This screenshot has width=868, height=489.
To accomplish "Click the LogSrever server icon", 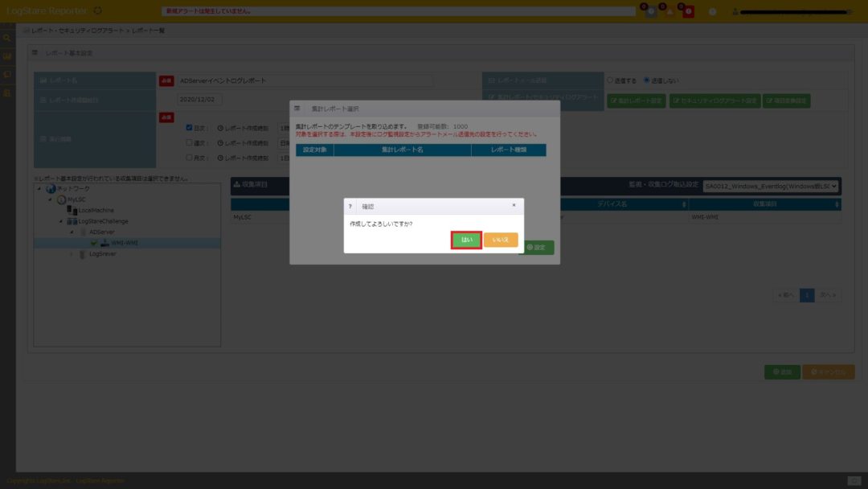I will click(x=83, y=253).
